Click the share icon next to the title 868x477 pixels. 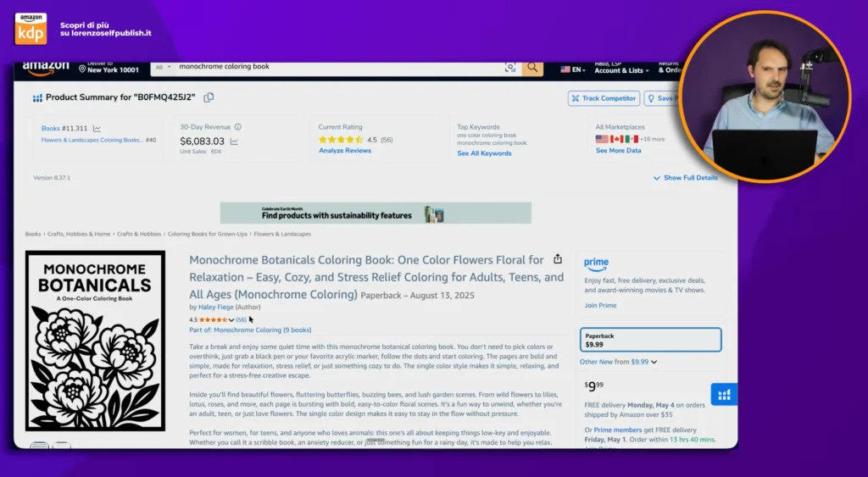click(x=558, y=259)
